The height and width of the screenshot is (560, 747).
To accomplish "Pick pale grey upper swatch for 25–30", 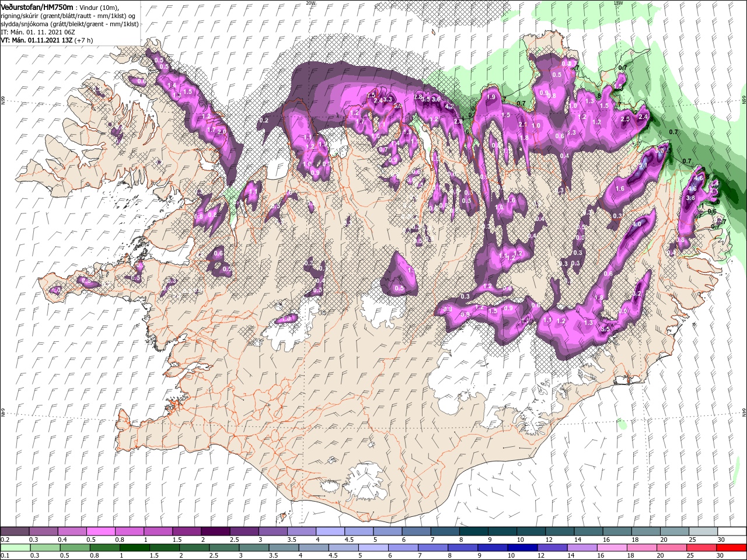I will (703, 531).
